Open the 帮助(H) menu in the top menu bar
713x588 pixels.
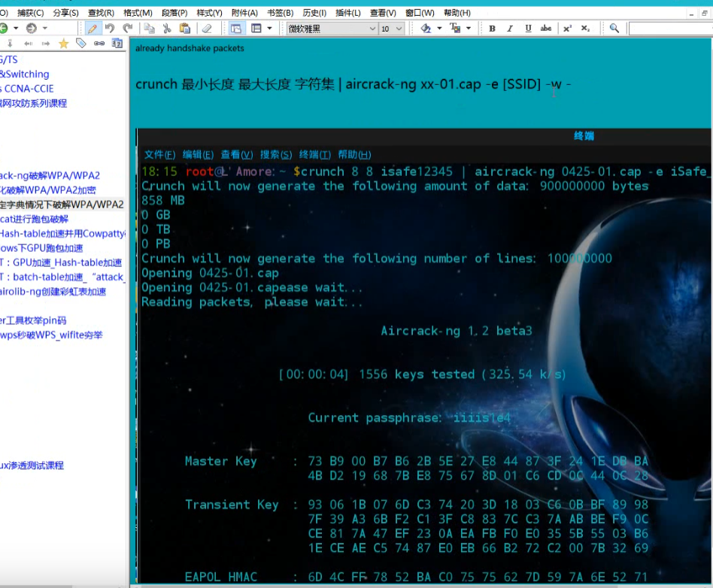[x=457, y=13]
